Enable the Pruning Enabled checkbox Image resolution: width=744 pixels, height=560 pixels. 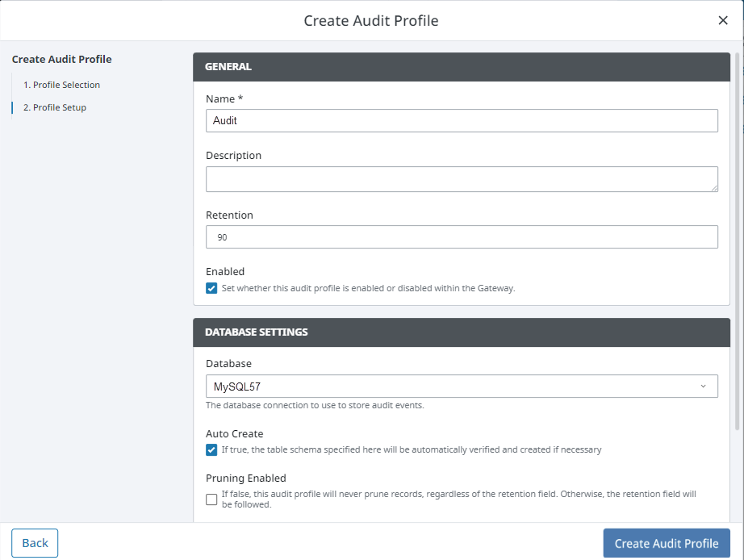(211, 499)
